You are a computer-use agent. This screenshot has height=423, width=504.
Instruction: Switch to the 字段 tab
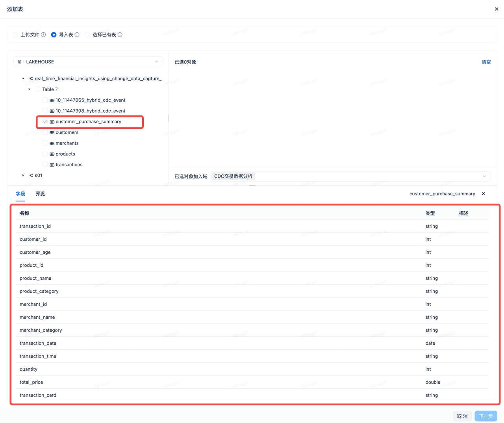pos(20,194)
